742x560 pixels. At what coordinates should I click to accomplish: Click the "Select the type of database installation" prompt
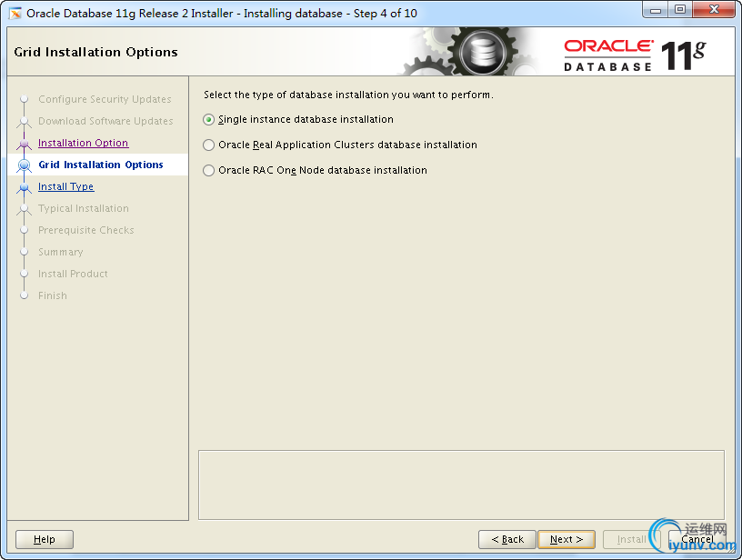coord(348,95)
